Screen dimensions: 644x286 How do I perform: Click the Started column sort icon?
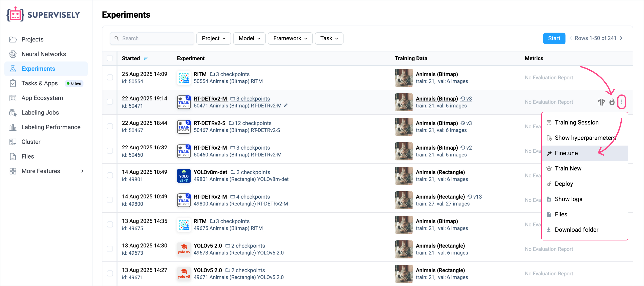(146, 58)
